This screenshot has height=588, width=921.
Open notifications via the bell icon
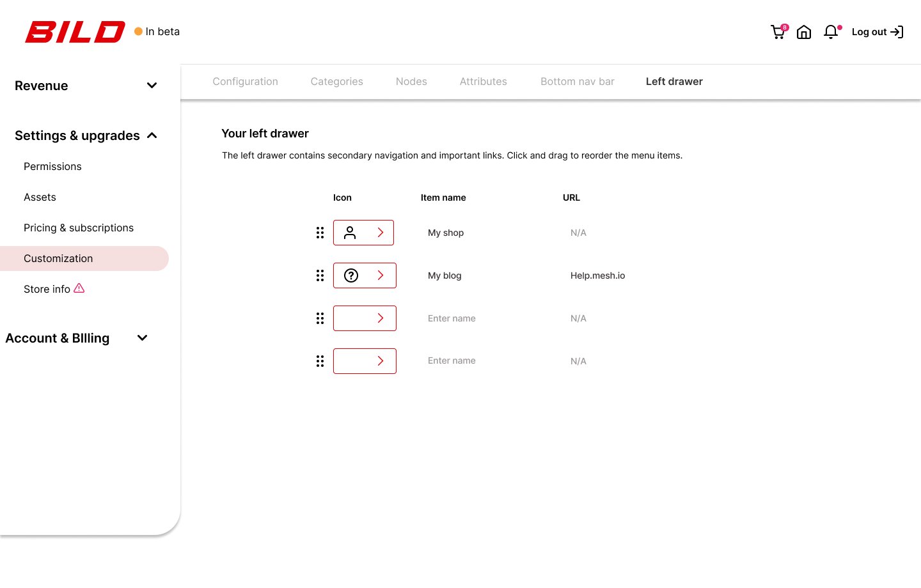pyautogui.click(x=830, y=31)
